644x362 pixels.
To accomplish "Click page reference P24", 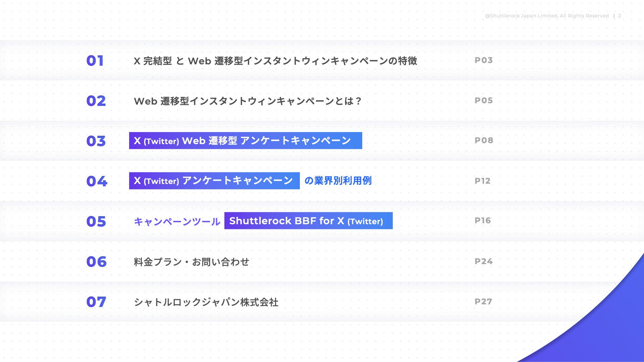I will pos(484,261).
